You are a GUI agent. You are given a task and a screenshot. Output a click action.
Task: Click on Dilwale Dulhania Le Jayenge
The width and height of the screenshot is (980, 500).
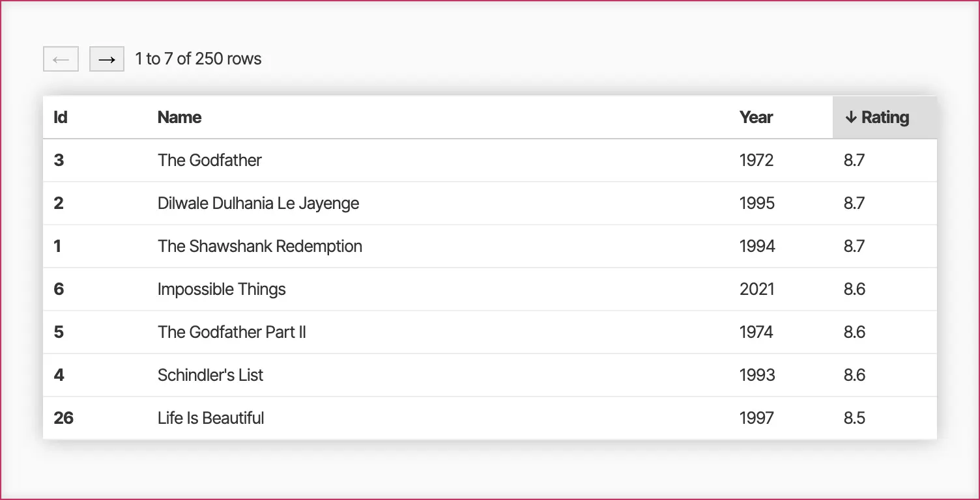(x=258, y=204)
